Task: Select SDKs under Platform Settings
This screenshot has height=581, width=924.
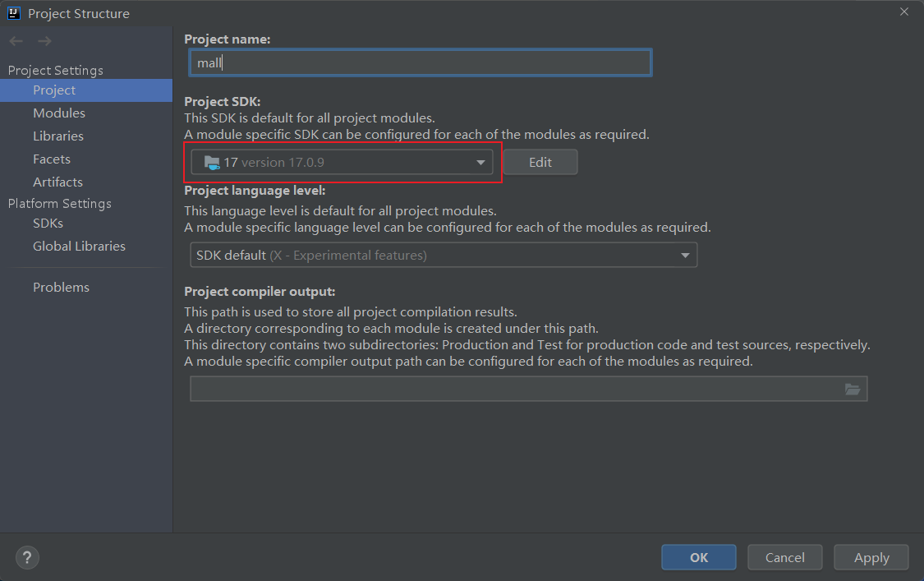Action: [x=48, y=224]
